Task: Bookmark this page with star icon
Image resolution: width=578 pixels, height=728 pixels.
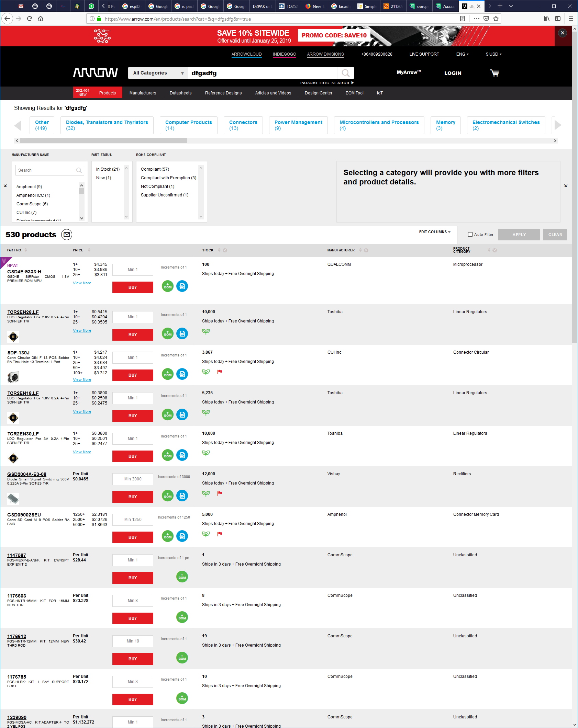Action: tap(496, 19)
